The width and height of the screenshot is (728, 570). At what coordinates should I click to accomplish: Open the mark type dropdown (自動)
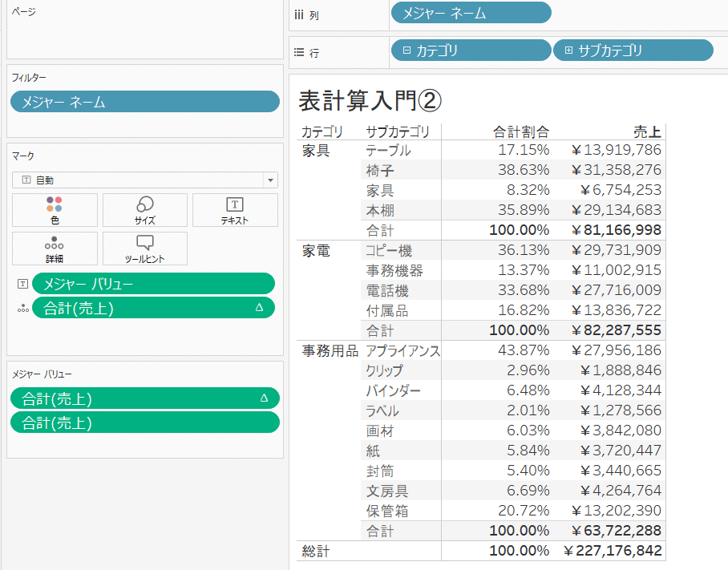coord(145,180)
